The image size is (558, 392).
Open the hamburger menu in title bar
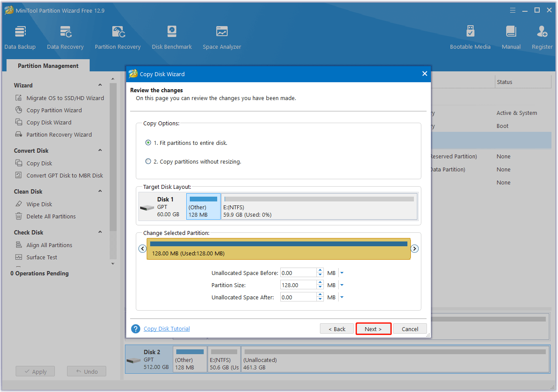(x=513, y=10)
